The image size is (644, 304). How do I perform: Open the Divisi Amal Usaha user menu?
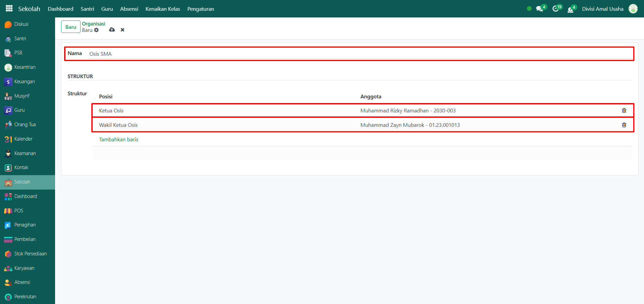603,9
